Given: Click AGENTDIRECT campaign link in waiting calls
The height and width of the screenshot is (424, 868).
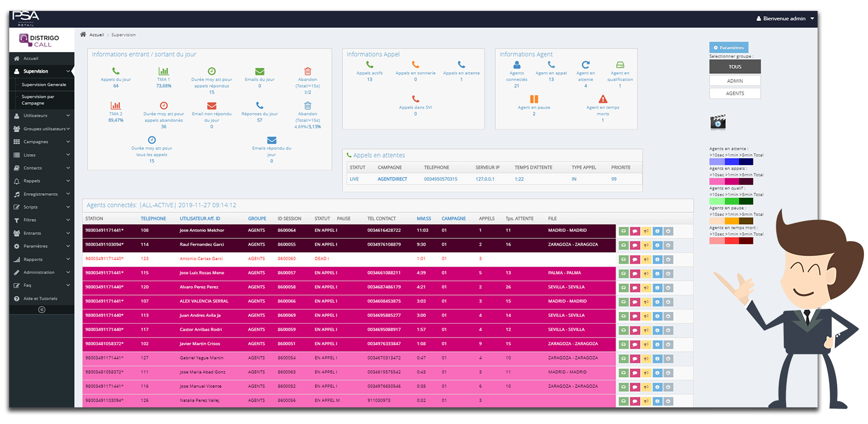Looking at the screenshot, I should click(x=394, y=179).
